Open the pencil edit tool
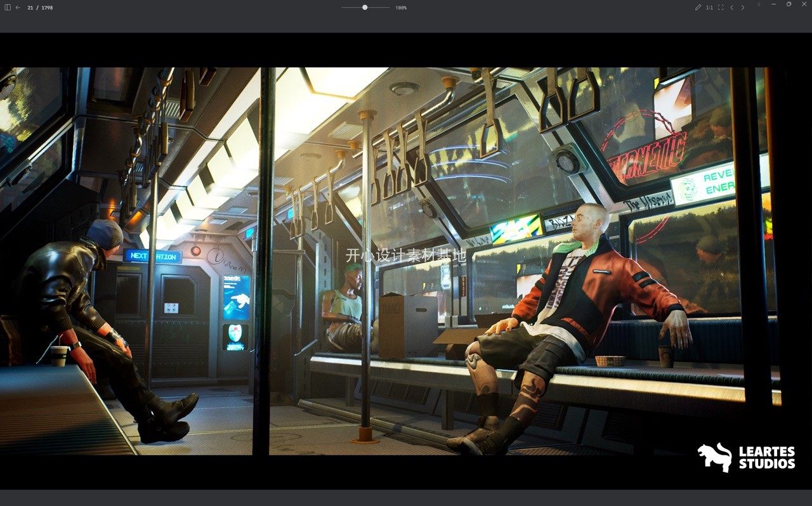Image resolution: width=812 pixels, height=506 pixels. pos(698,8)
